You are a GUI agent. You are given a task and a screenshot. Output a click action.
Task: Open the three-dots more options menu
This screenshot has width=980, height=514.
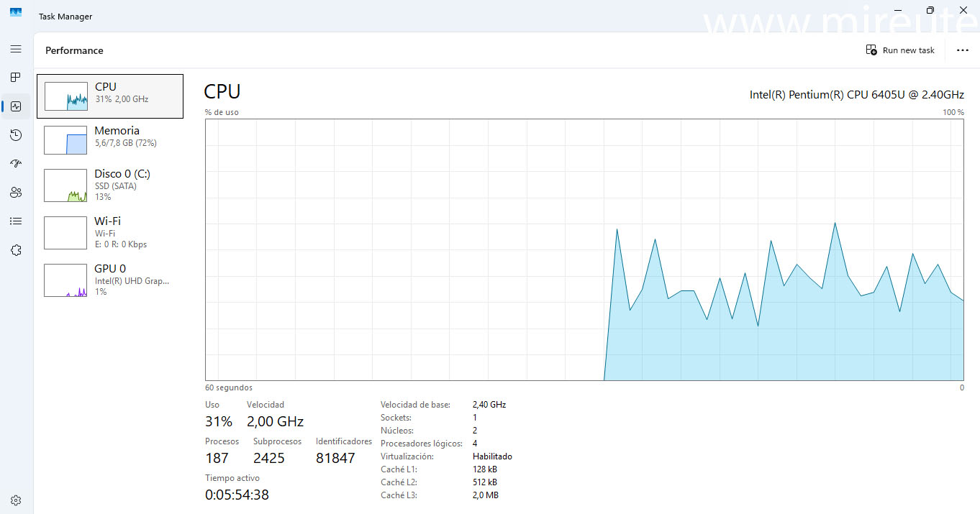pyautogui.click(x=963, y=50)
